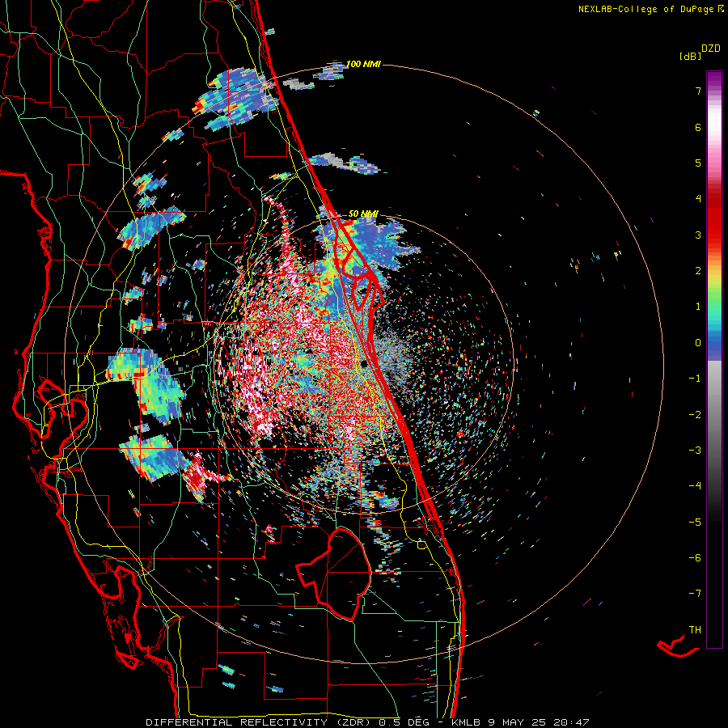Click the scale value -3 label
This screenshot has height=728, width=728.
coord(695,451)
